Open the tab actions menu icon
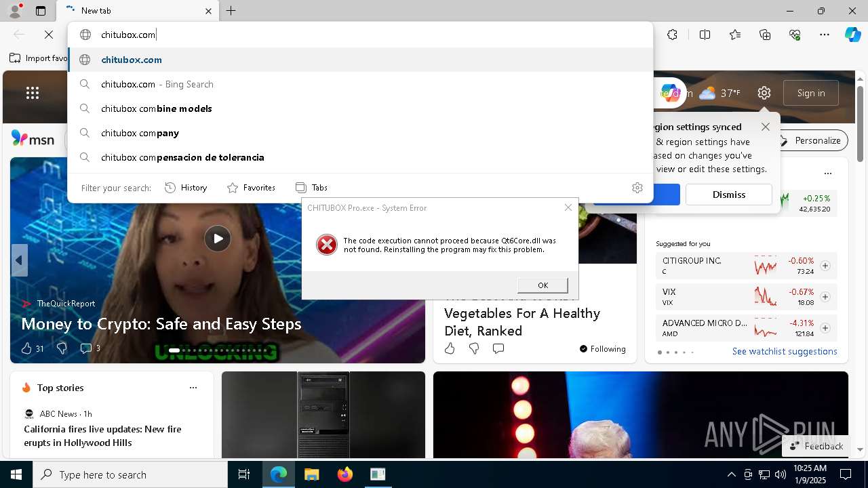Image resolution: width=868 pixels, height=488 pixels. tap(41, 11)
